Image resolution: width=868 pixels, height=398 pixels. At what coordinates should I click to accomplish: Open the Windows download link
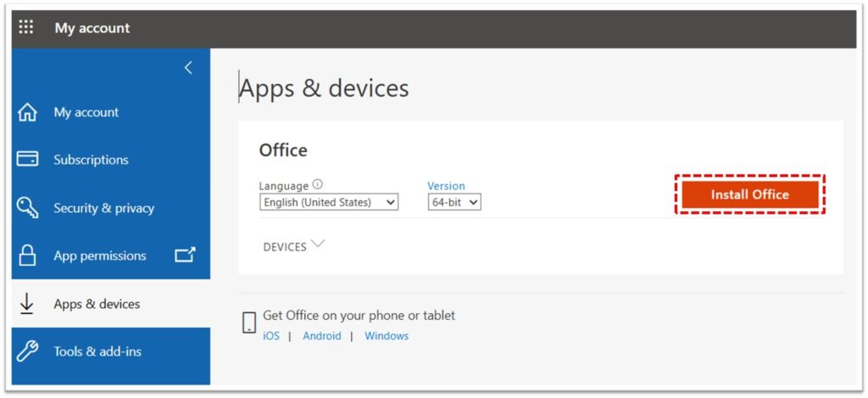(387, 336)
